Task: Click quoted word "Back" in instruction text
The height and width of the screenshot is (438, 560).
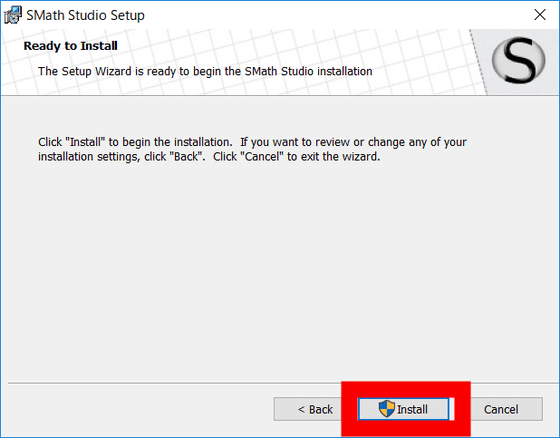Action: (186, 156)
